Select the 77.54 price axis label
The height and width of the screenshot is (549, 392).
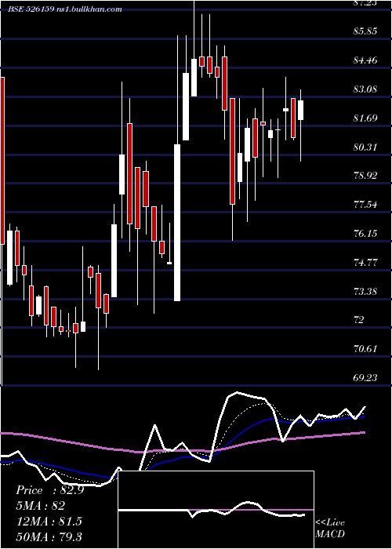[x=365, y=205]
